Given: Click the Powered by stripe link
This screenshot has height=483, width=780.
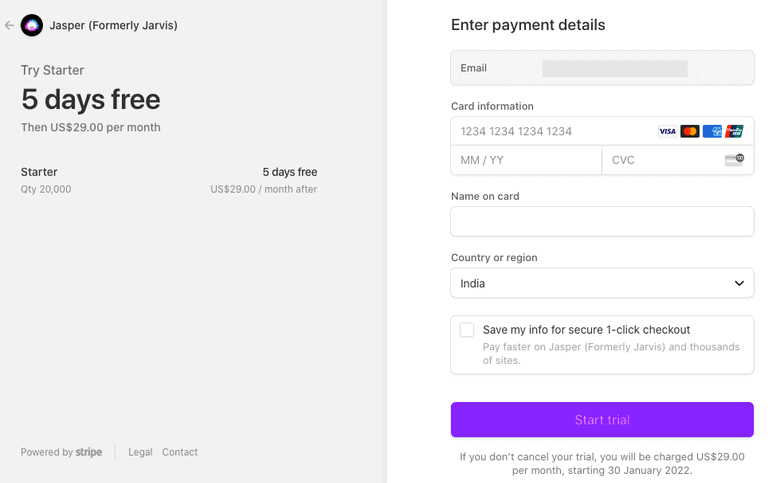Looking at the screenshot, I should coord(61,452).
